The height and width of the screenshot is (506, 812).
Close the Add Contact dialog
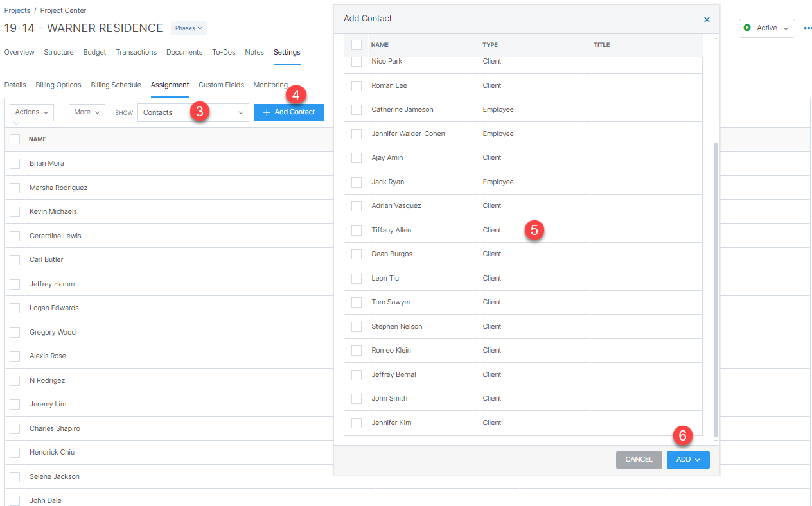tap(707, 19)
